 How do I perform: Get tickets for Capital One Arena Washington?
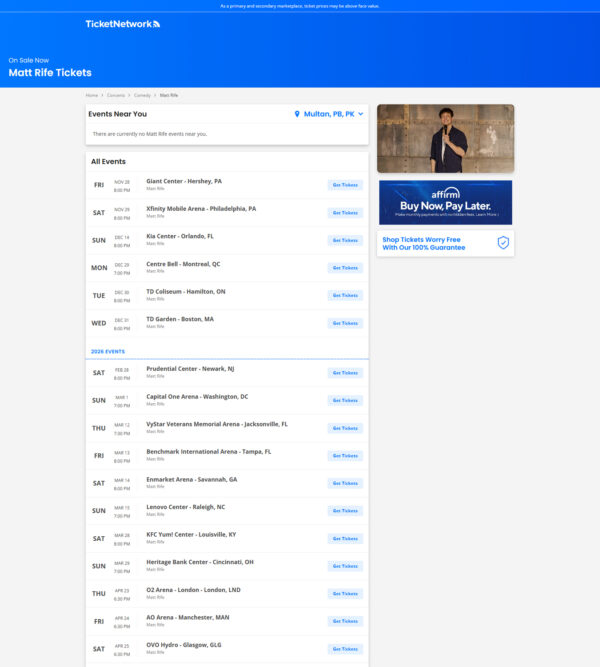click(x=345, y=400)
